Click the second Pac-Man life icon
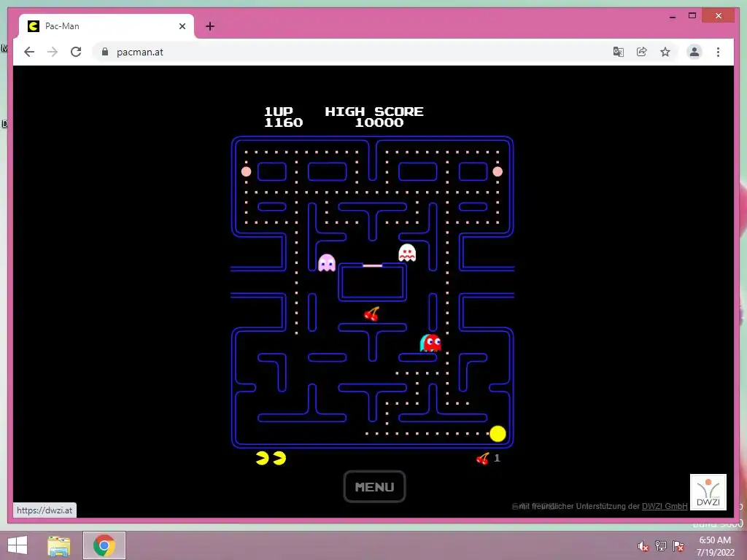 (279, 458)
